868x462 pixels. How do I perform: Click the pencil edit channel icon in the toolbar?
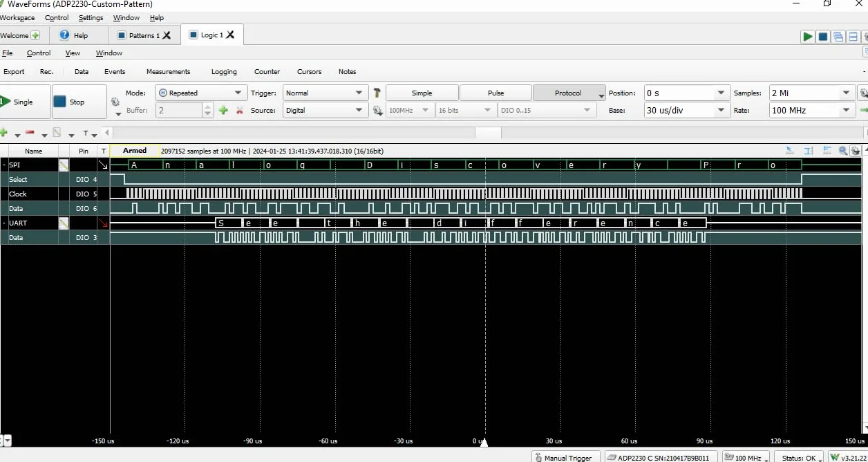pos(57,133)
